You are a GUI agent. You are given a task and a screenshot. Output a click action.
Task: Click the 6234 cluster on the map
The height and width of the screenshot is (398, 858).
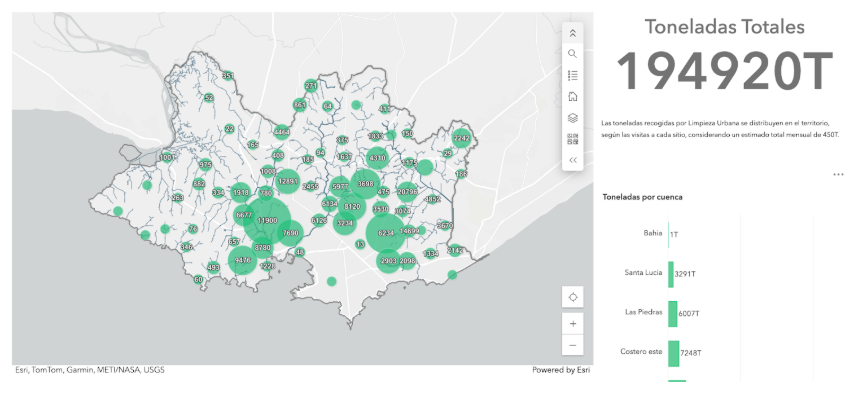point(386,233)
